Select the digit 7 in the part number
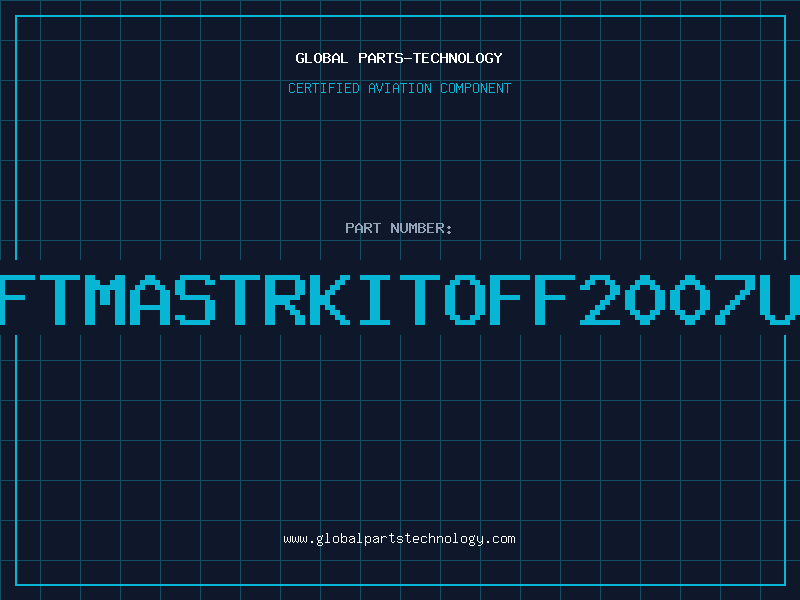This screenshot has height=600, width=800. pyautogui.click(x=735, y=299)
